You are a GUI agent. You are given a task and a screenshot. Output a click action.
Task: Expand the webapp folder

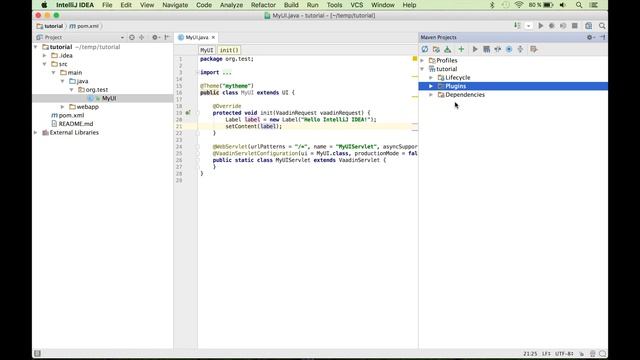coord(62,107)
